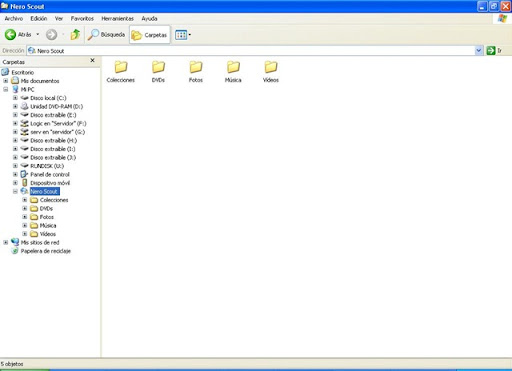Select Música under Nero Scout in tree
The height and width of the screenshot is (371, 512).
click(x=48, y=225)
